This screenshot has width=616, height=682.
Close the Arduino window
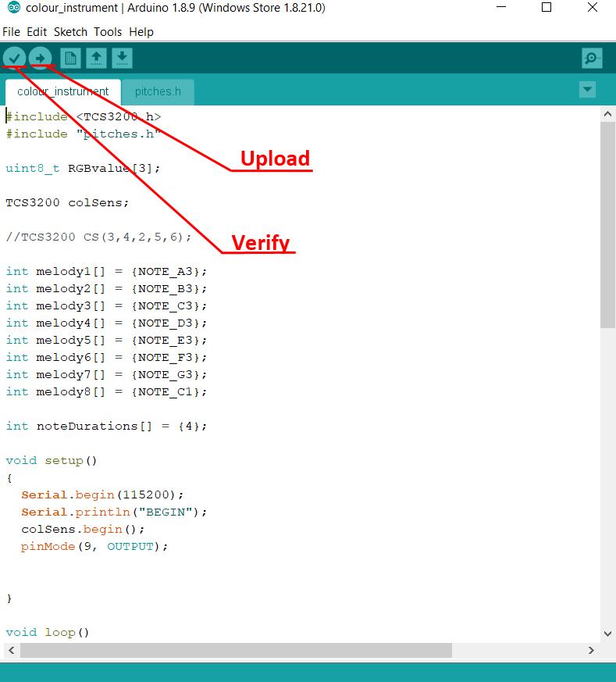[593, 7]
